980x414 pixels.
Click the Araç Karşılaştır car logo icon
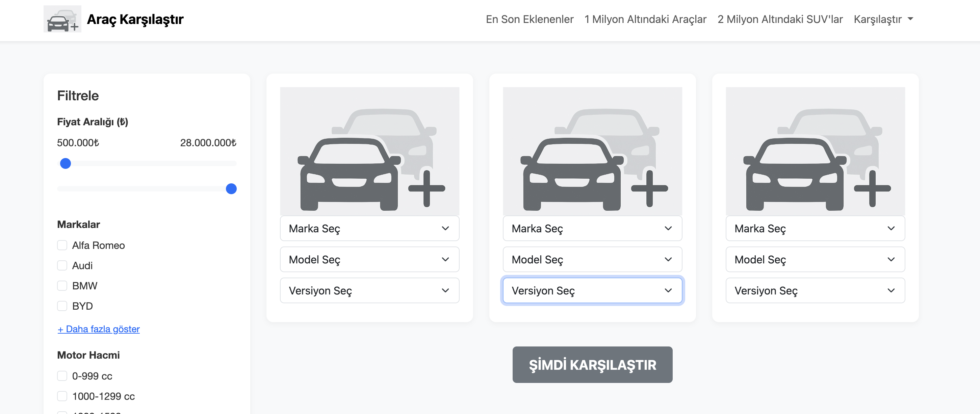pyautogui.click(x=62, y=19)
